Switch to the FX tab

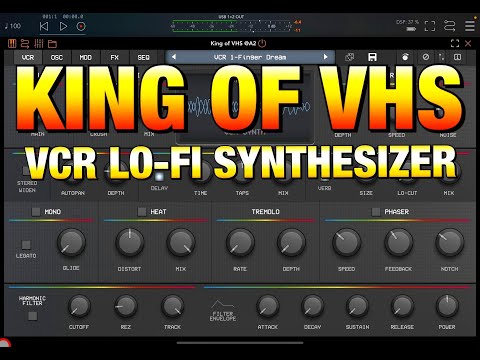[x=114, y=57]
